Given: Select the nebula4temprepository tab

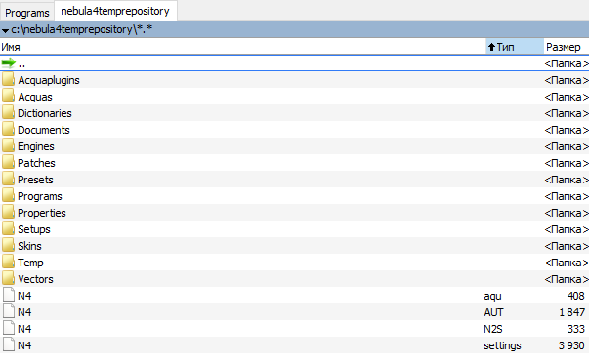Looking at the screenshot, I should click(x=115, y=12).
